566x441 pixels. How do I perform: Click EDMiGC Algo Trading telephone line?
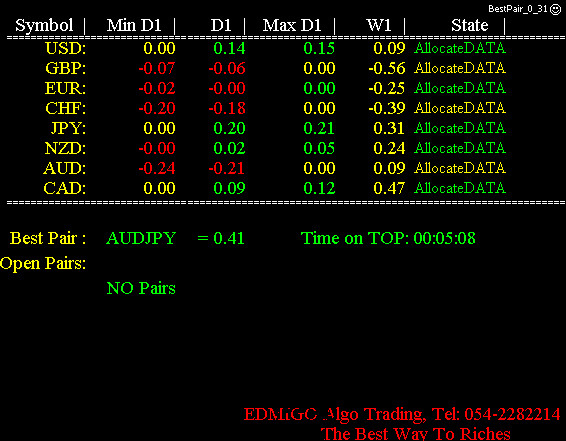(402, 415)
